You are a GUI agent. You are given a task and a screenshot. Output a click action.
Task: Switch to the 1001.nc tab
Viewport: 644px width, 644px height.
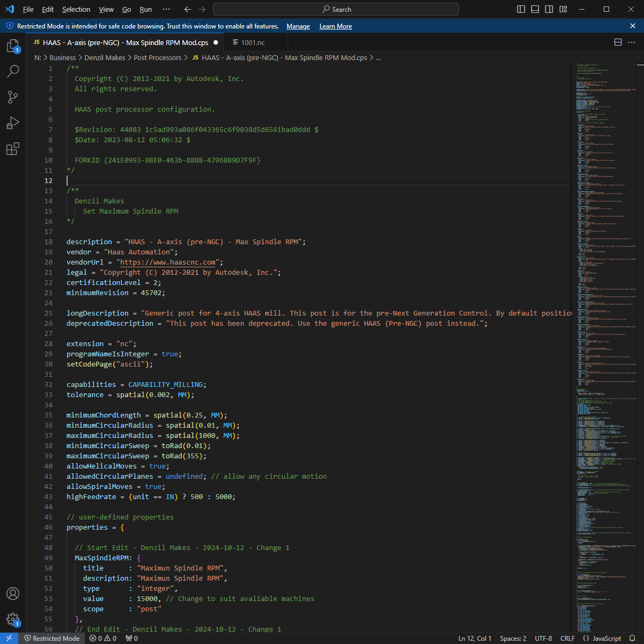pos(252,42)
